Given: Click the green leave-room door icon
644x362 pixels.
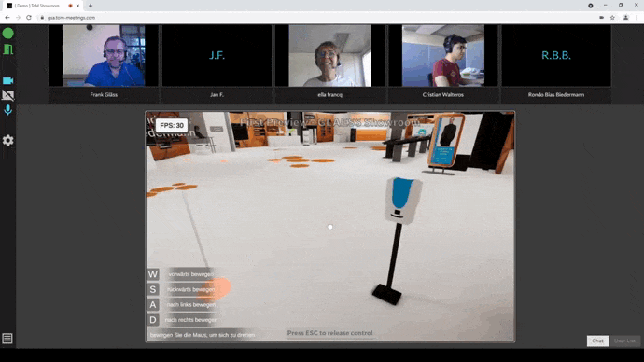Looking at the screenshot, I should (x=7, y=49).
